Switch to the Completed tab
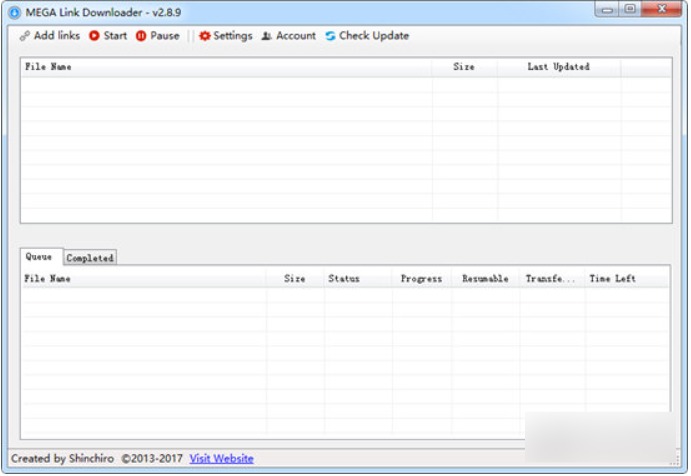Viewport: 691px width, 476px height. click(x=90, y=258)
